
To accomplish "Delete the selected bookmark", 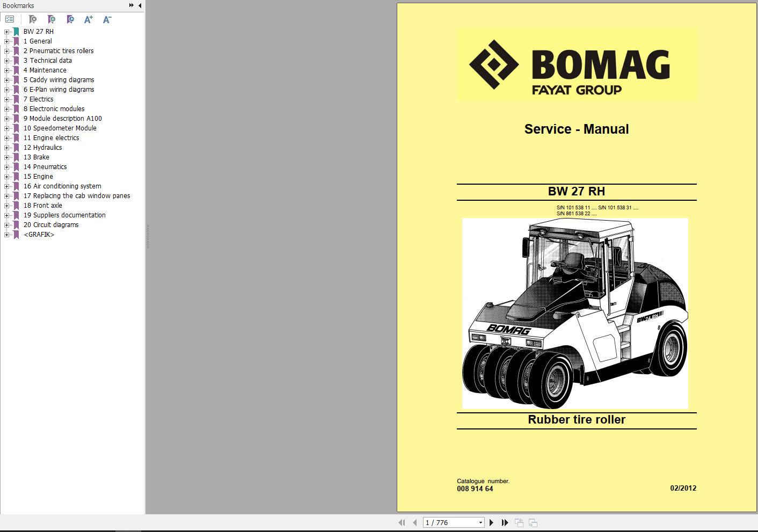I will 32,19.
